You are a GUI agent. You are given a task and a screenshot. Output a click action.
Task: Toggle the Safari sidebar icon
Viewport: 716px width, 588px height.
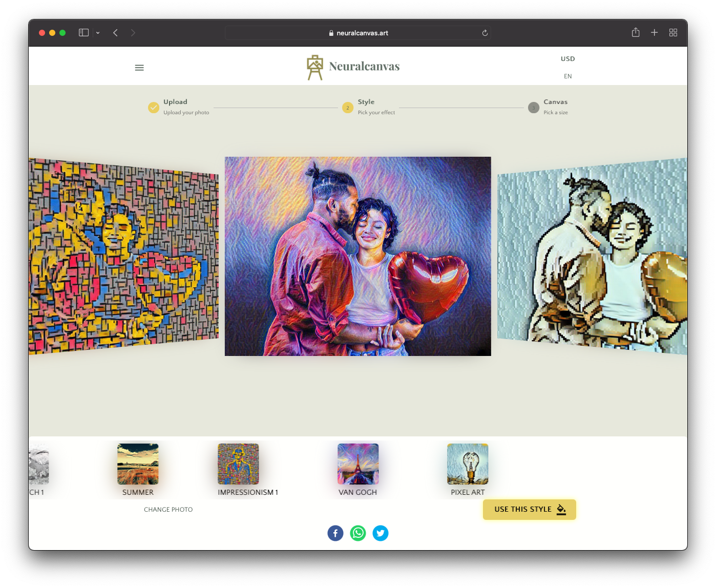point(82,32)
